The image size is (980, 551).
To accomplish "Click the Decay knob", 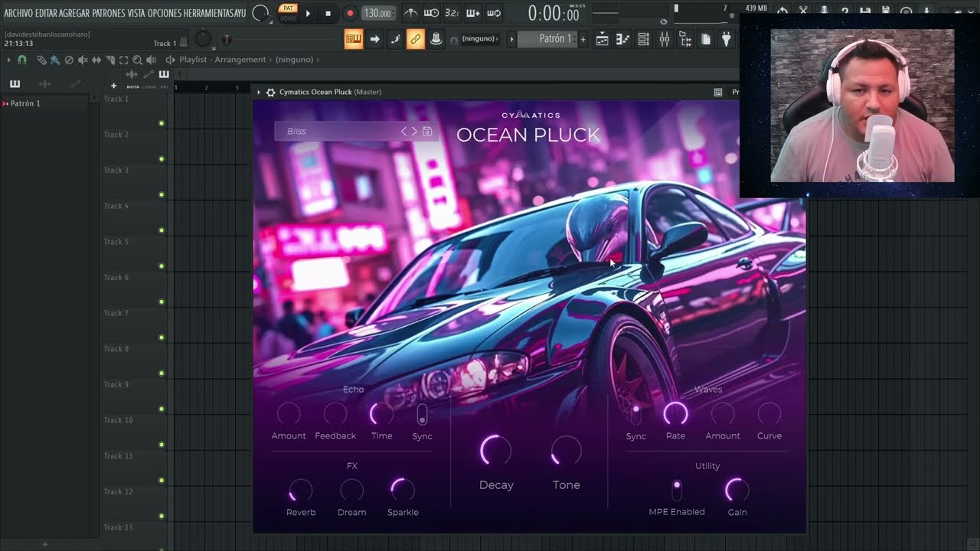I will [495, 451].
